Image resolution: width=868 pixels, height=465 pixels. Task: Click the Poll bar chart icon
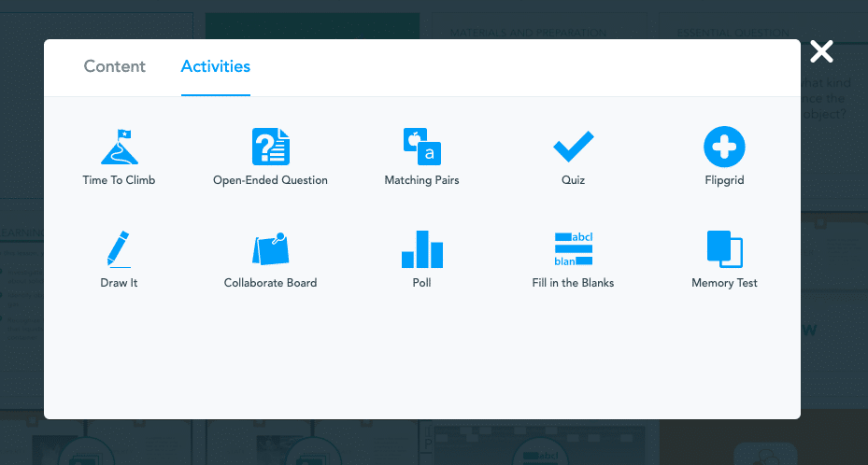(421, 249)
